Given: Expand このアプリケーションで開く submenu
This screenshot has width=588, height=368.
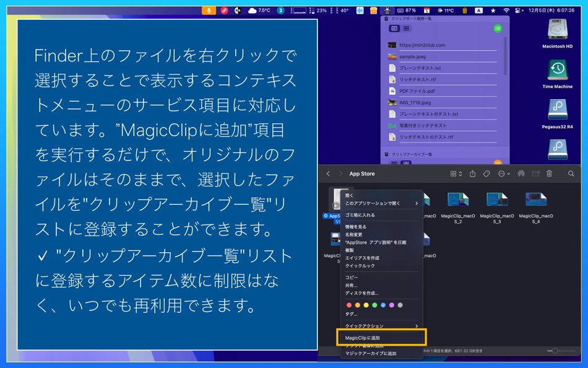Looking at the screenshot, I should click(x=381, y=203).
